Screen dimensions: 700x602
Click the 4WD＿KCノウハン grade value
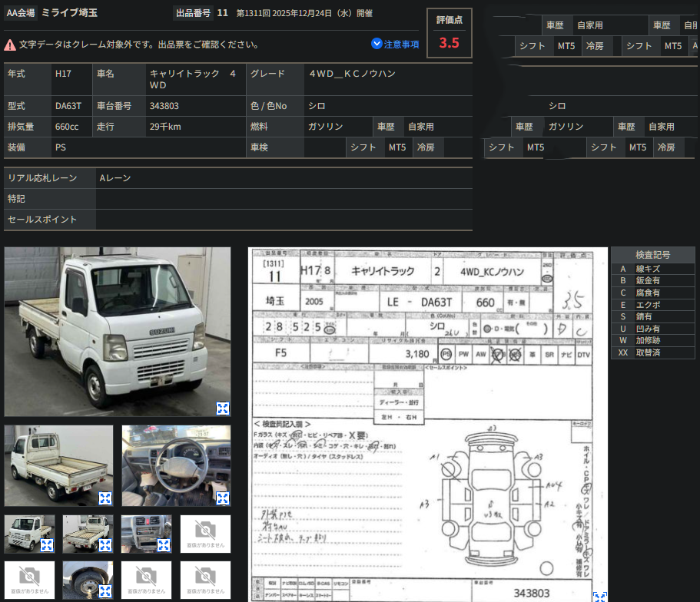click(352, 74)
